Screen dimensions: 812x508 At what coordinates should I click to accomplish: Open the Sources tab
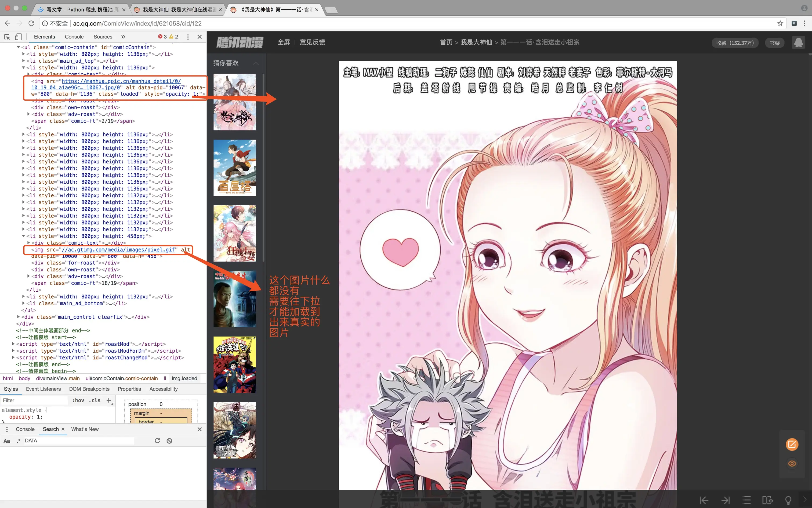(x=103, y=37)
